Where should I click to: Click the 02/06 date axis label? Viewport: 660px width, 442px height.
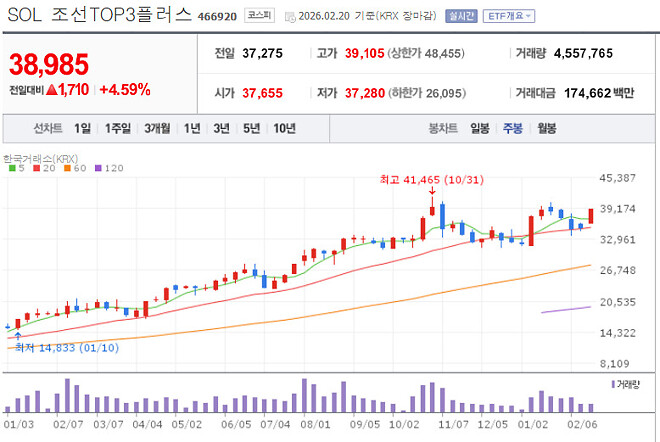coord(582,424)
